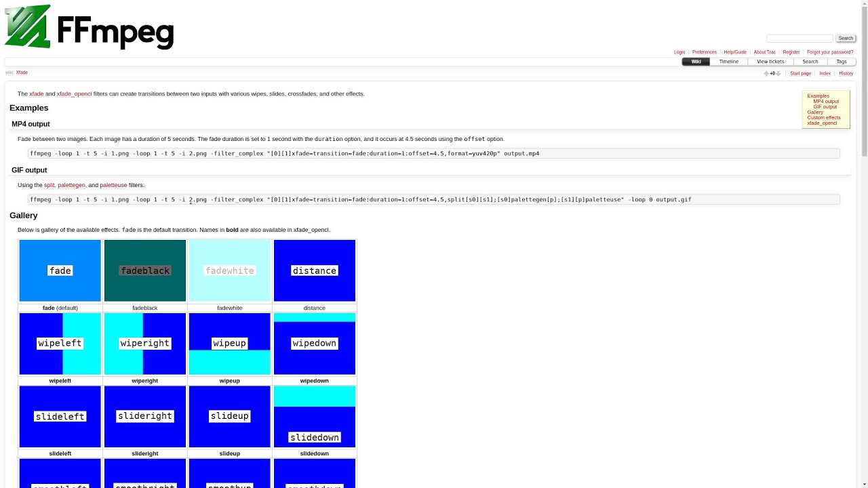Screen dimensions: 868x488
Task: Open the paletteuse filter link
Action: point(113,185)
